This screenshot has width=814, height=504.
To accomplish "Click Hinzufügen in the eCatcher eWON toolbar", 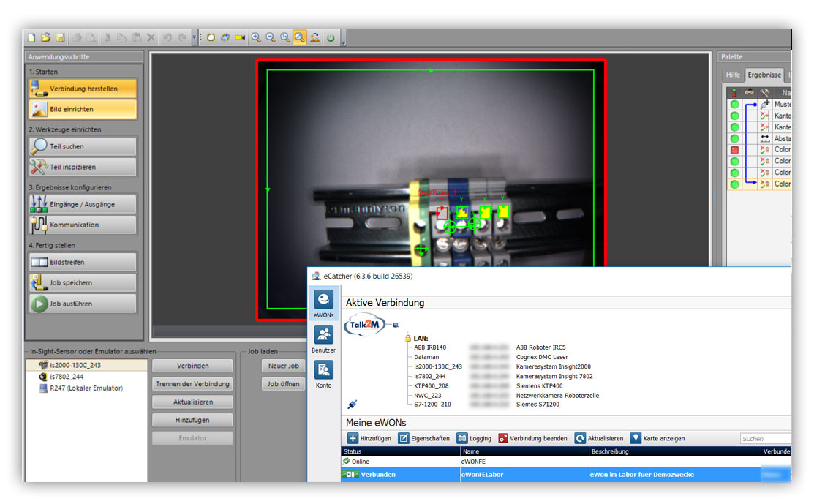I will (369, 439).
